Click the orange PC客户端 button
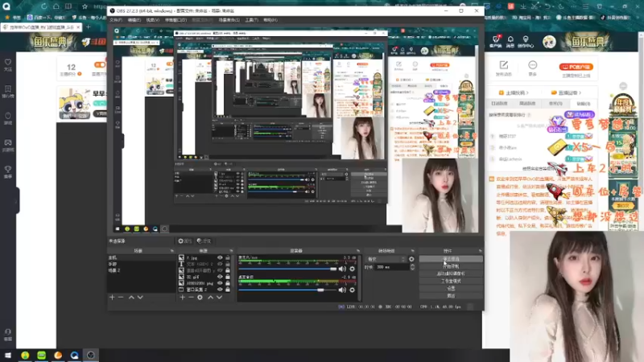This screenshot has width=644, height=362. 576,67
